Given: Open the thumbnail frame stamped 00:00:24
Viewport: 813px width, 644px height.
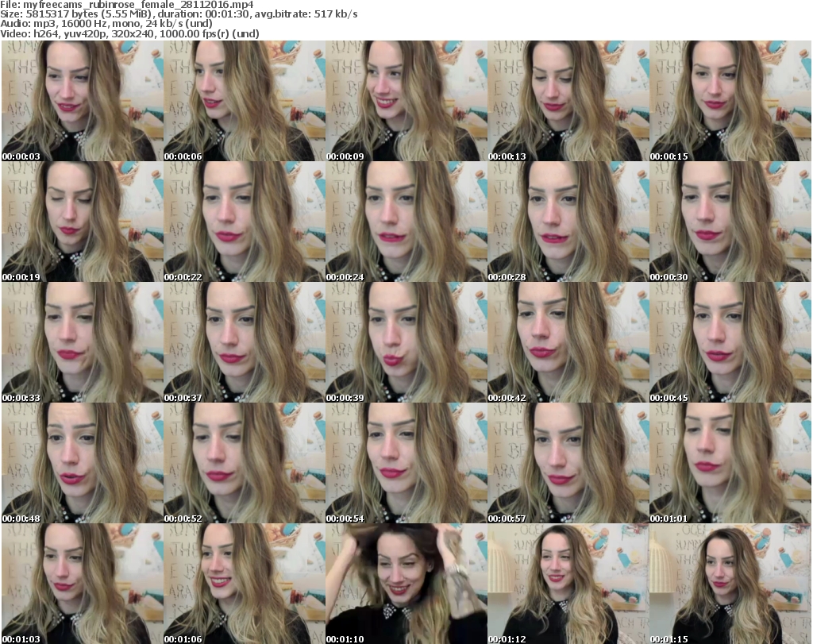Looking at the screenshot, I should 406,222.
